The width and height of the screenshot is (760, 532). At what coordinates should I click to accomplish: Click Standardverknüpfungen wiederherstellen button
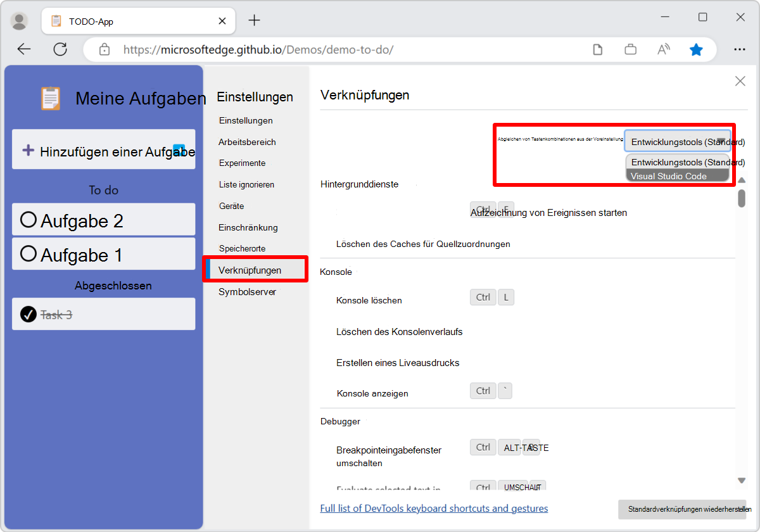[x=682, y=509]
